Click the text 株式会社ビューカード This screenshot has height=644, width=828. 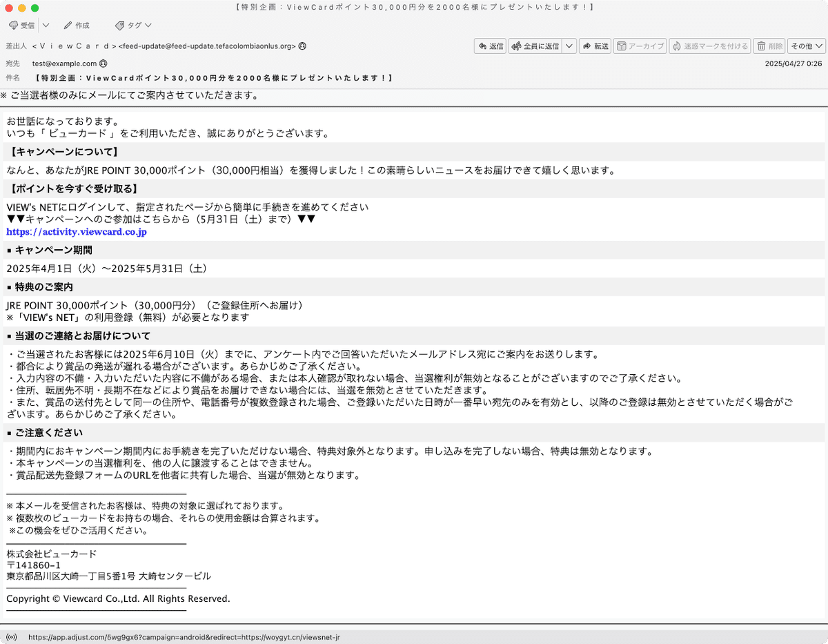(52, 554)
